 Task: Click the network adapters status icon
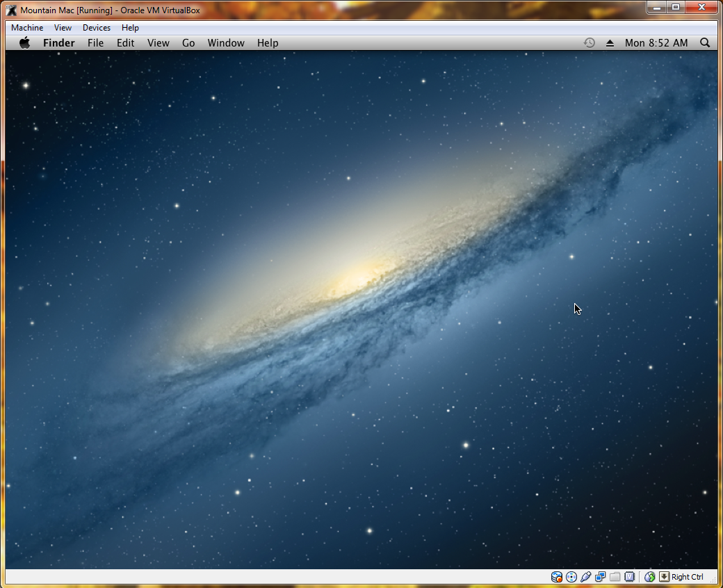click(x=601, y=577)
